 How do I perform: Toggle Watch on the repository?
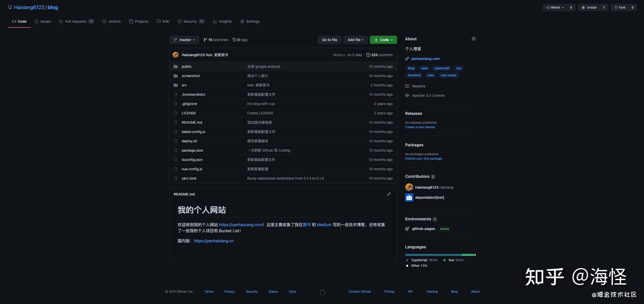tap(555, 8)
